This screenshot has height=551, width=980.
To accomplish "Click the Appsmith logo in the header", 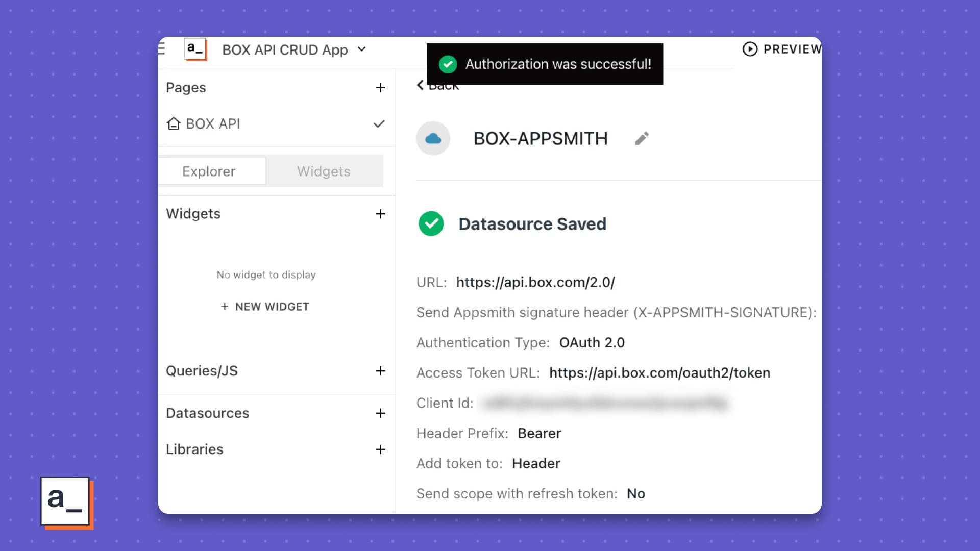I will (195, 49).
